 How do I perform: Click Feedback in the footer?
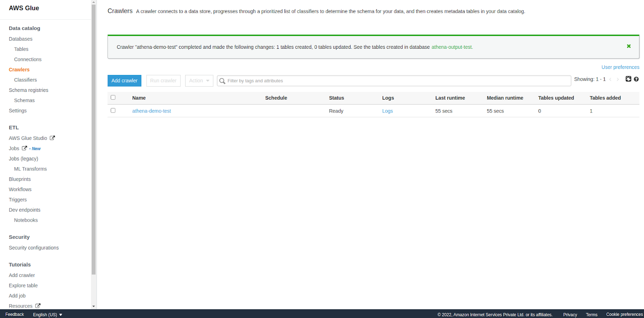click(14, 314)
